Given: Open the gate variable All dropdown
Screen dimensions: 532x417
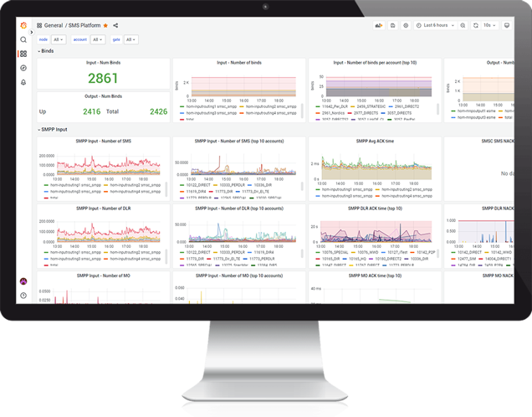Looking at the screenshot, I should pyautogui.click(x=131, y=39).
